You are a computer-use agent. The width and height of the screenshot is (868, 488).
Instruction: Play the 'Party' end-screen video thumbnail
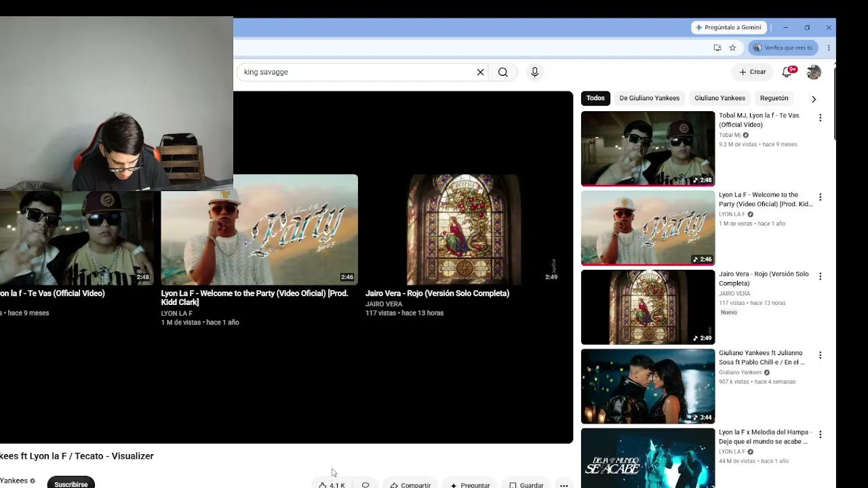pyautogui.click(x=259, y=230)
